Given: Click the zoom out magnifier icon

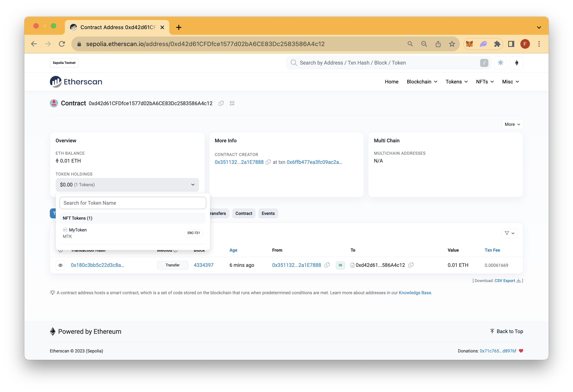Looking at the screenshot, I should tap(424, 44).
